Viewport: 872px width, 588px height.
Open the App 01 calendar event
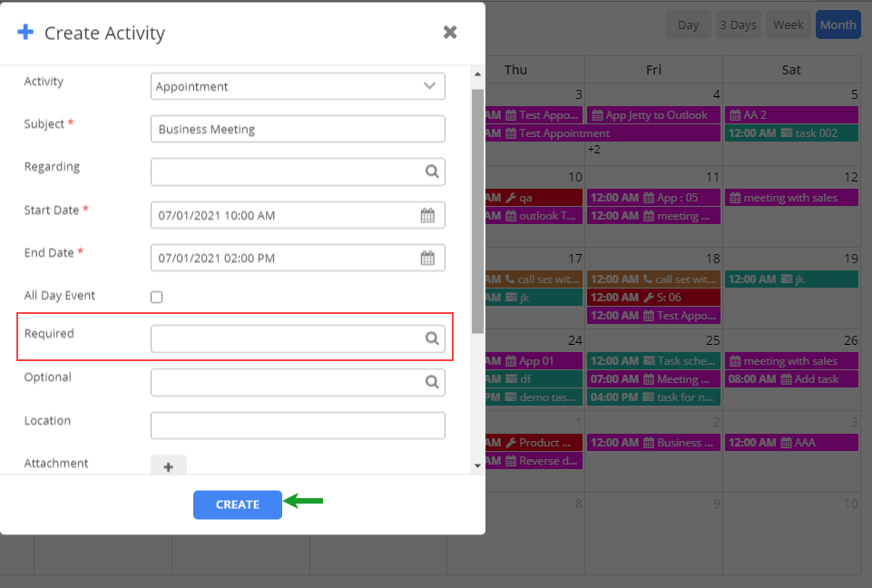(534, 360)
